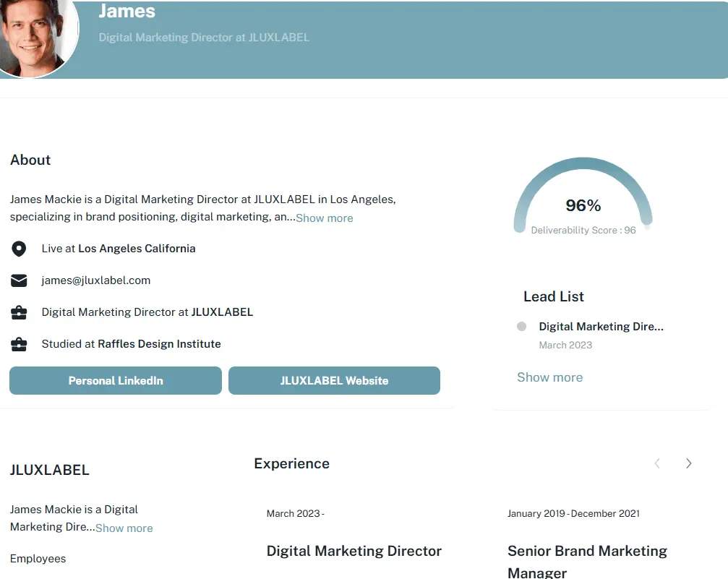This screenshot has height=579, width=728.
Task: Expand Lead List with Show more
Action: click(x=549, y=377)
